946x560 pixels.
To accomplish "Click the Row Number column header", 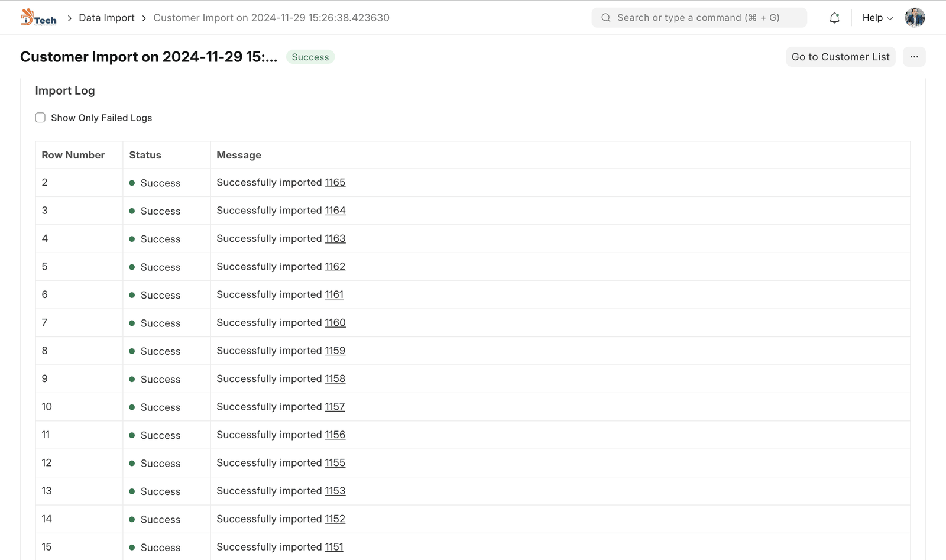I will click(x=73, y=155).
